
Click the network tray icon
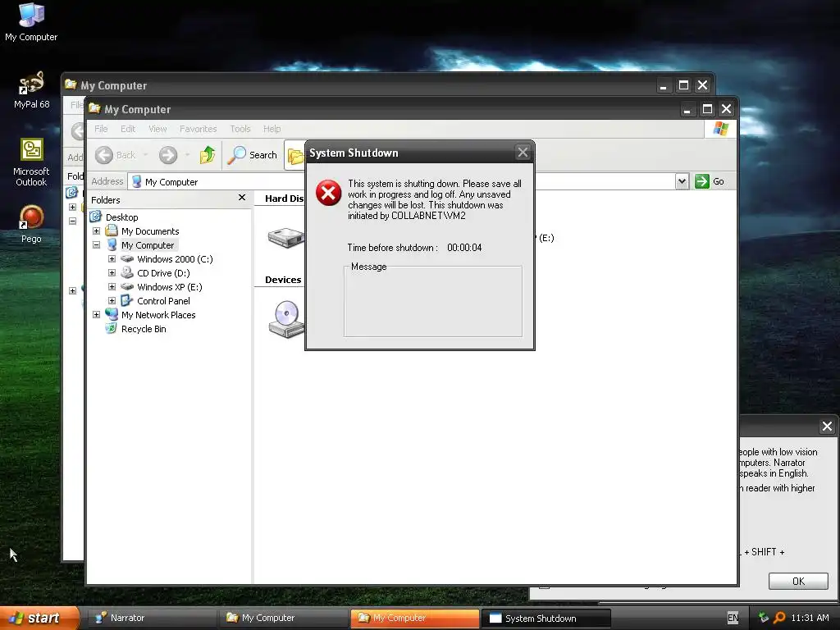pos(764,618)
